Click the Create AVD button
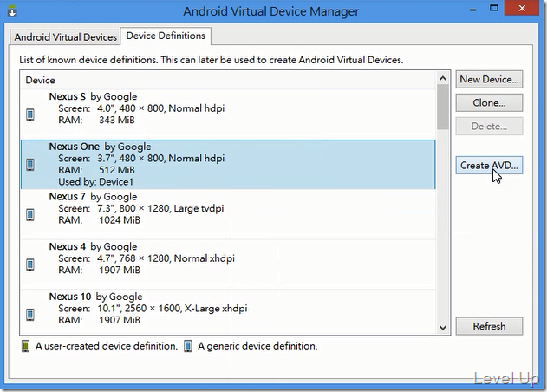547x392 pixels. [489, 165]
